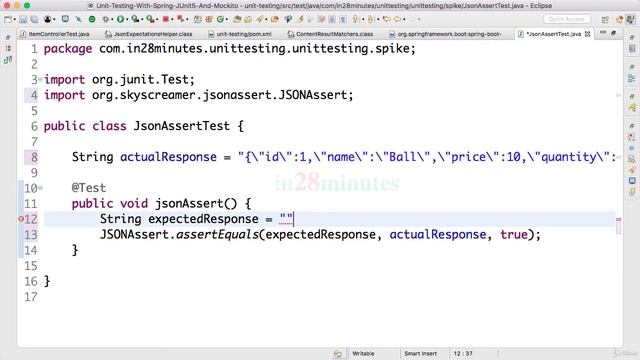Switch to the JsonExpectationsHelper.class tab

point(149,34)
